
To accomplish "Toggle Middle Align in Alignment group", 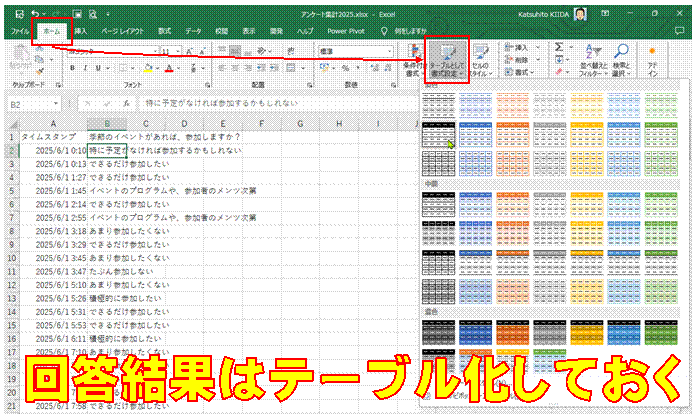I will click(x=235, y=52).
